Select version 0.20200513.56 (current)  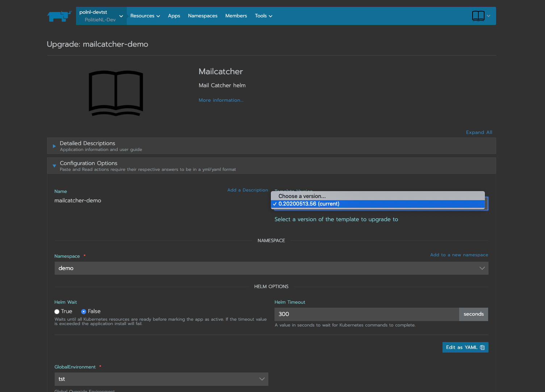coord(378,204)
